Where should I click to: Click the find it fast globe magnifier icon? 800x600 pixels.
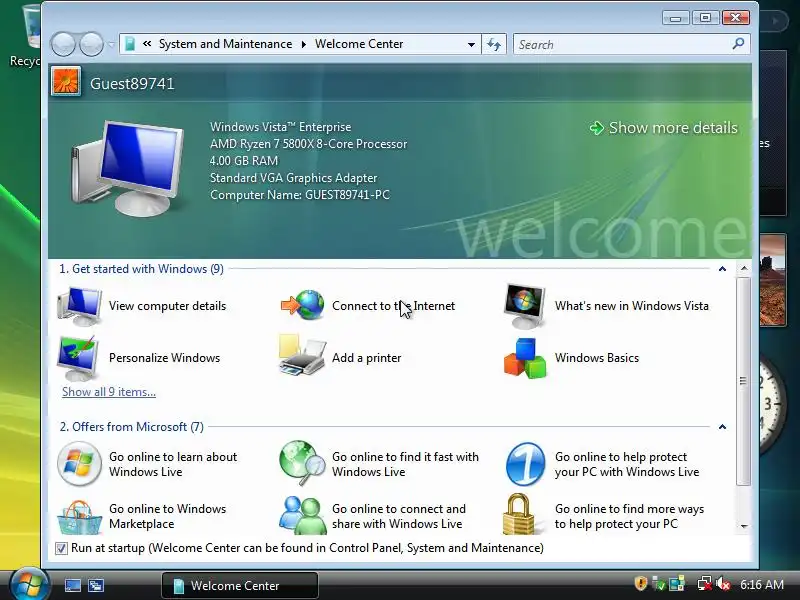302,463
